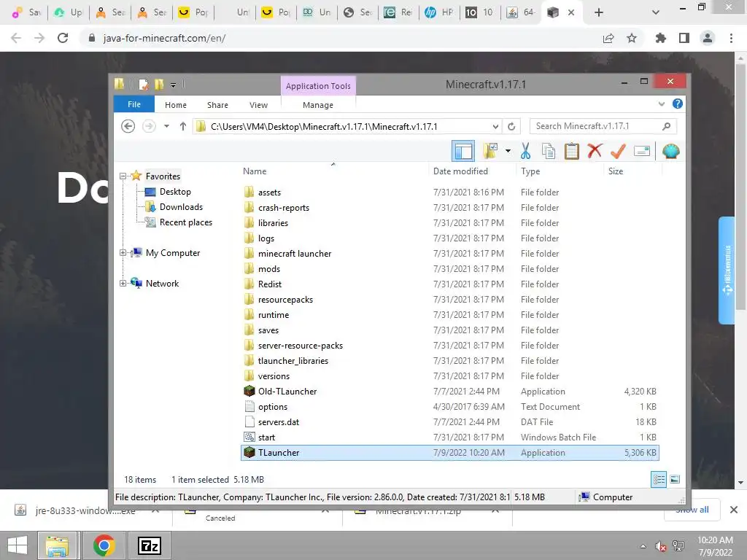
Task: Bookmark this page with star icon
Action: pyautogui.click(x=632, y=38)
